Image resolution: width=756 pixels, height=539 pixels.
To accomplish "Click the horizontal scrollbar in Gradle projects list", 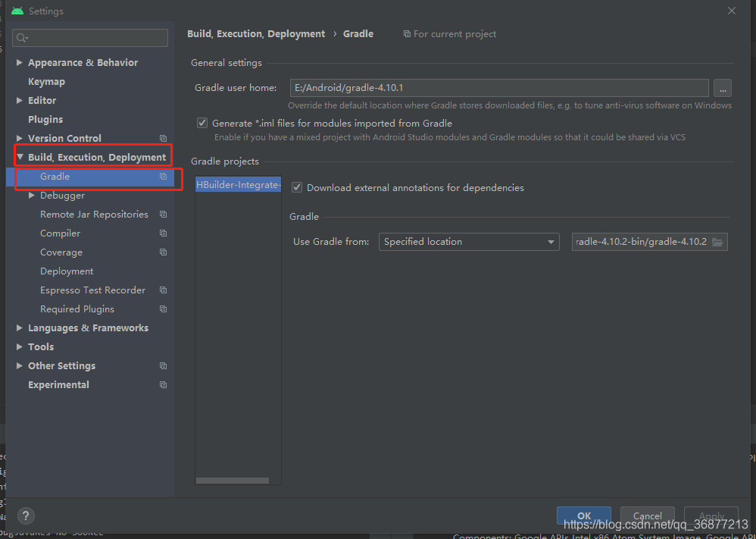I will pyautogui.click(x=233, y=481).
